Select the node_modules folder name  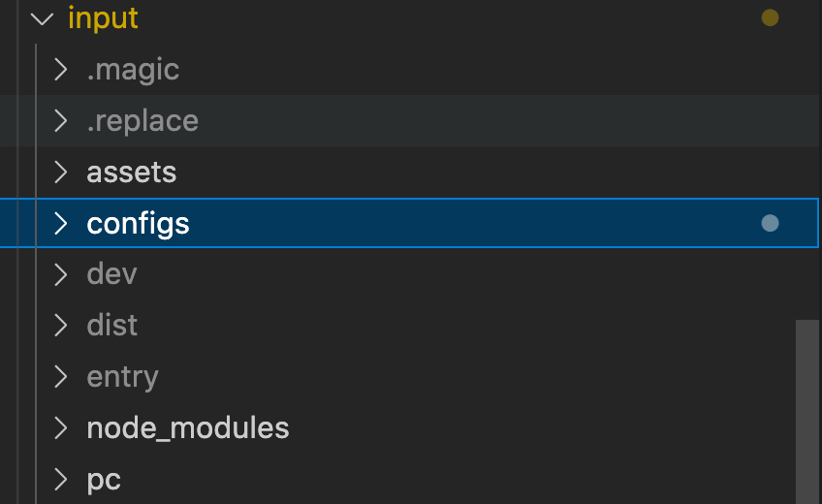click(x=188, y=427)
